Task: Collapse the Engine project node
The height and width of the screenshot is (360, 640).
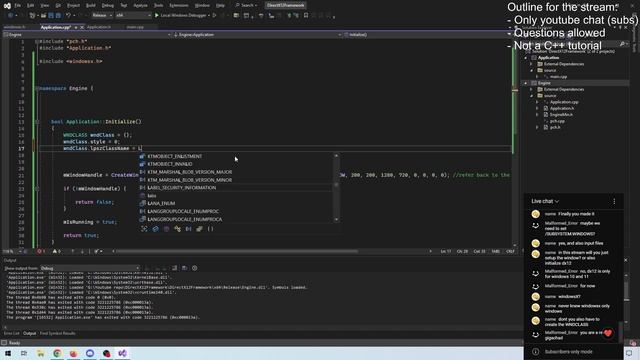Action: [x=526, y=83]
